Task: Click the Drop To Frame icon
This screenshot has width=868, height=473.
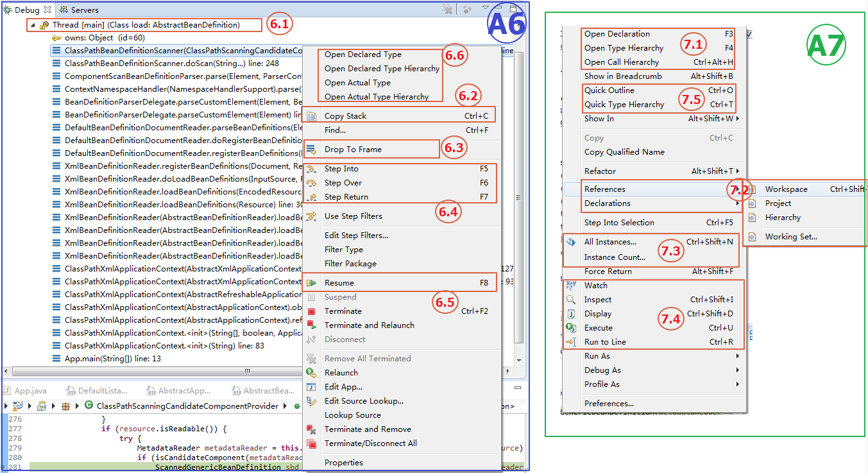Action: (x=311, y=148)
